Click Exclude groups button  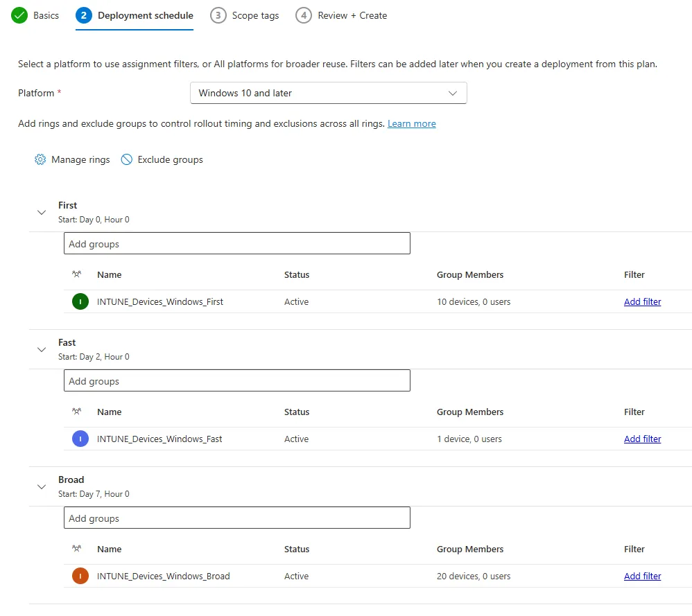[x=162, y=159]
